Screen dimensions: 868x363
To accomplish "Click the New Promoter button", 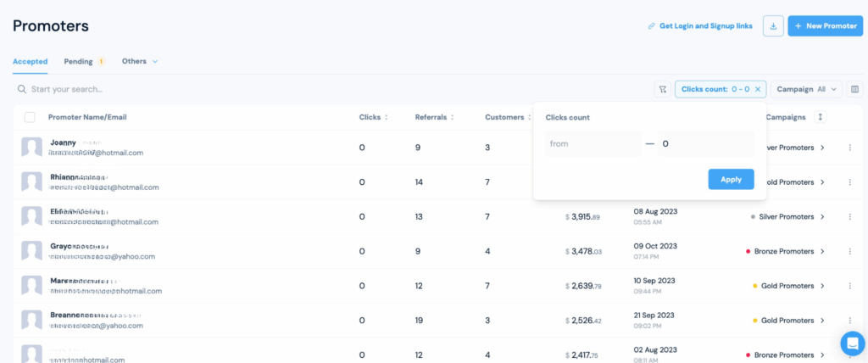I will pos(826,26).
